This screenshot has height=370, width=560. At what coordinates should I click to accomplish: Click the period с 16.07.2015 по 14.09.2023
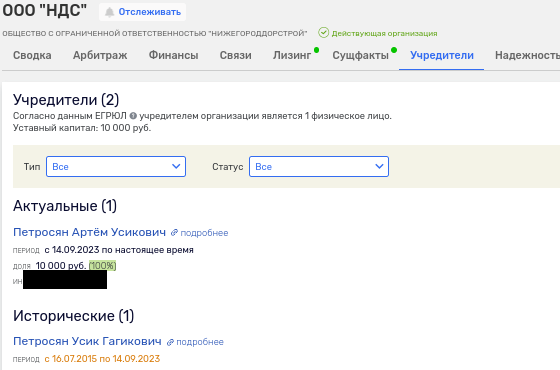(102, 359)
